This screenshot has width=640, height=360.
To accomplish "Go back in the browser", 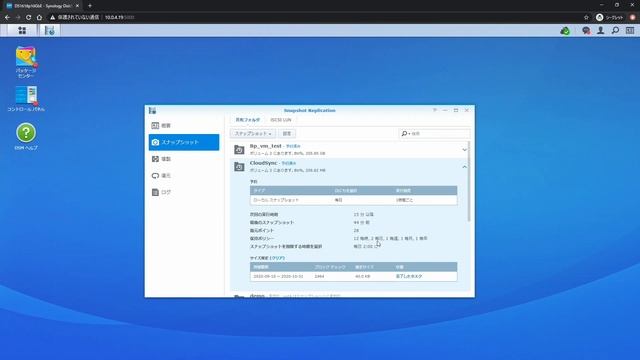I will coord(7,17).
